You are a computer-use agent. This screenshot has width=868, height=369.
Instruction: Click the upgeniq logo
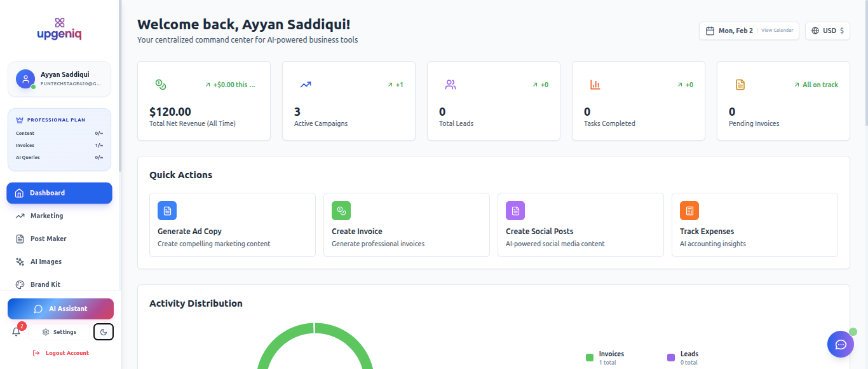pos(59,28)
